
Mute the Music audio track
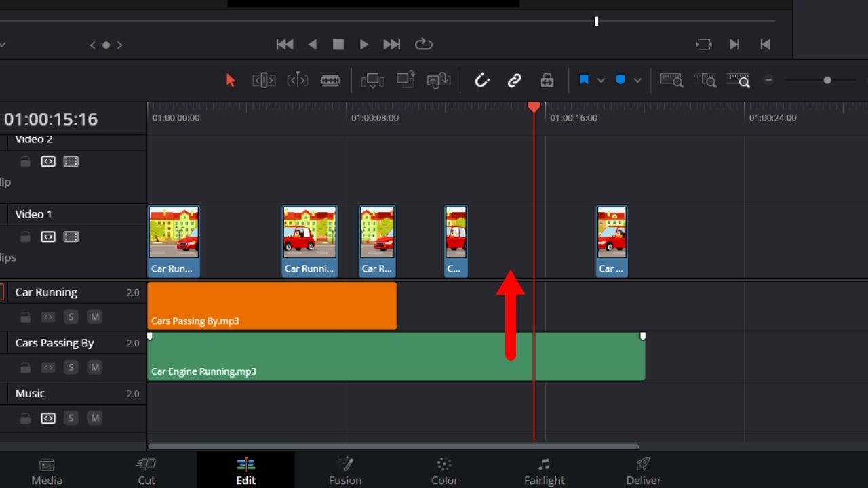(x=95, y=418)
